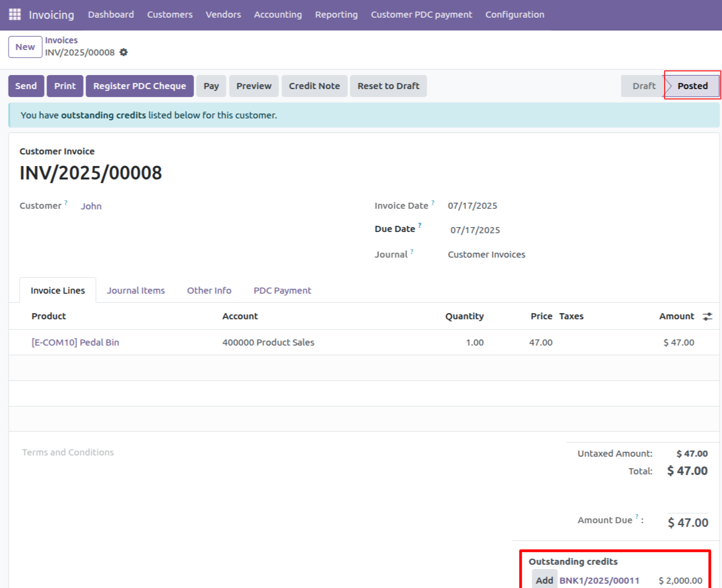Show the Invoice Date help tooltip icon
The height and width of the screenshot is (588, 722).
(x=433, y=202)
